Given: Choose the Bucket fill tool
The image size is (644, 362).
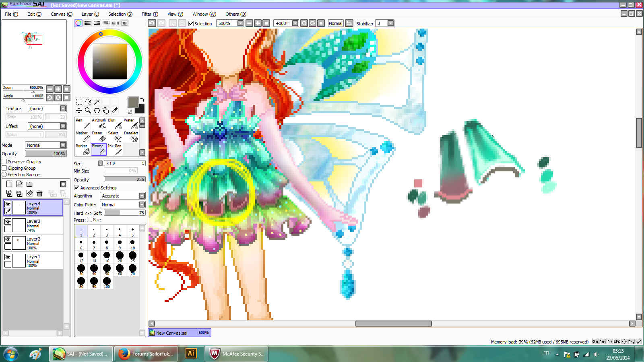Looking at the screenshot, I should (83, 149).
